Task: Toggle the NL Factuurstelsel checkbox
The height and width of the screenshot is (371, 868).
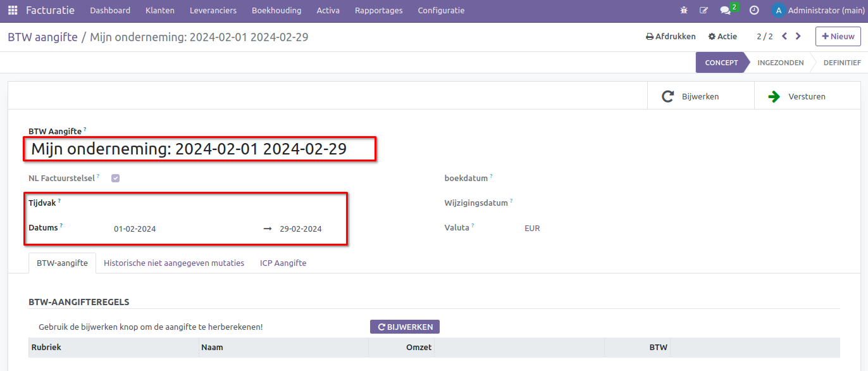Action: [115, 179]
